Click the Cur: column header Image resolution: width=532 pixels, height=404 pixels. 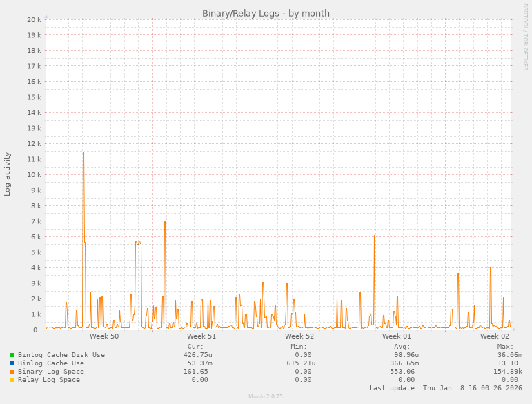[x=195, y=347]
